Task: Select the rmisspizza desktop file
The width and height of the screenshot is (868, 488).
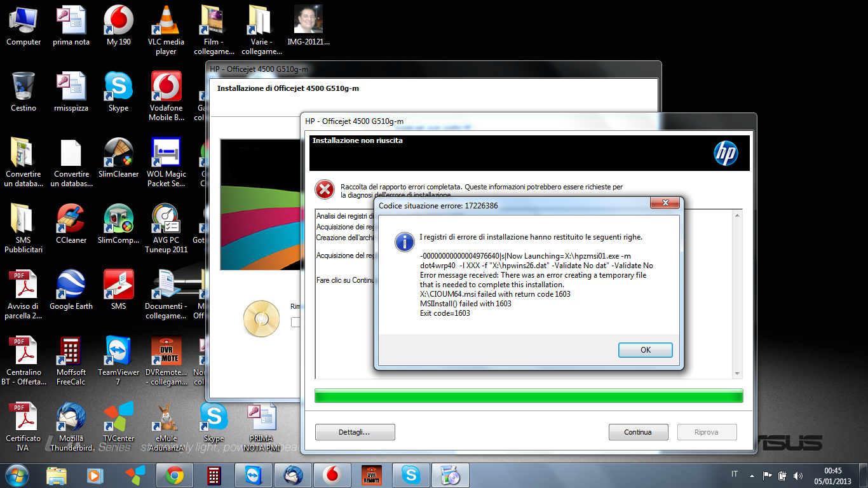Action: [71, 92]
